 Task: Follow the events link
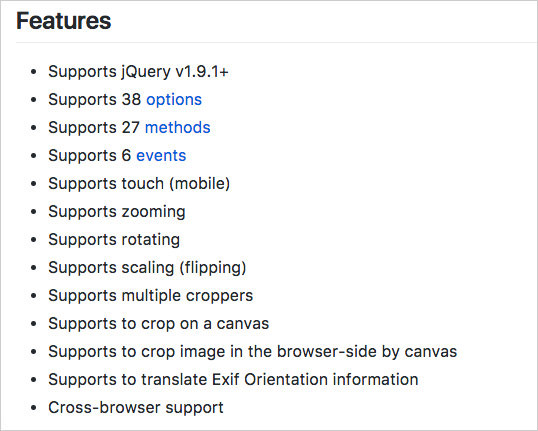pos(161,156)
